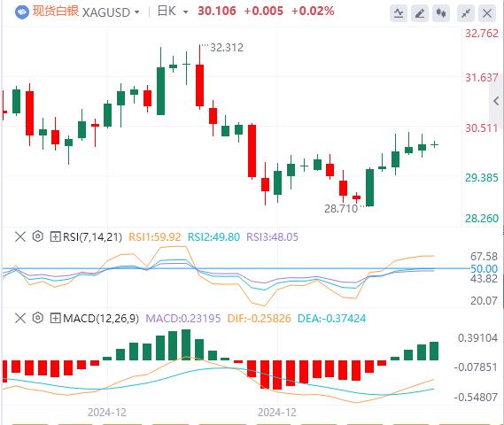Viewport: 504px width, 425px height.
Task: Click the first 2024-12 date axis label
Action: pyautogui.click(x=107, y=412)
